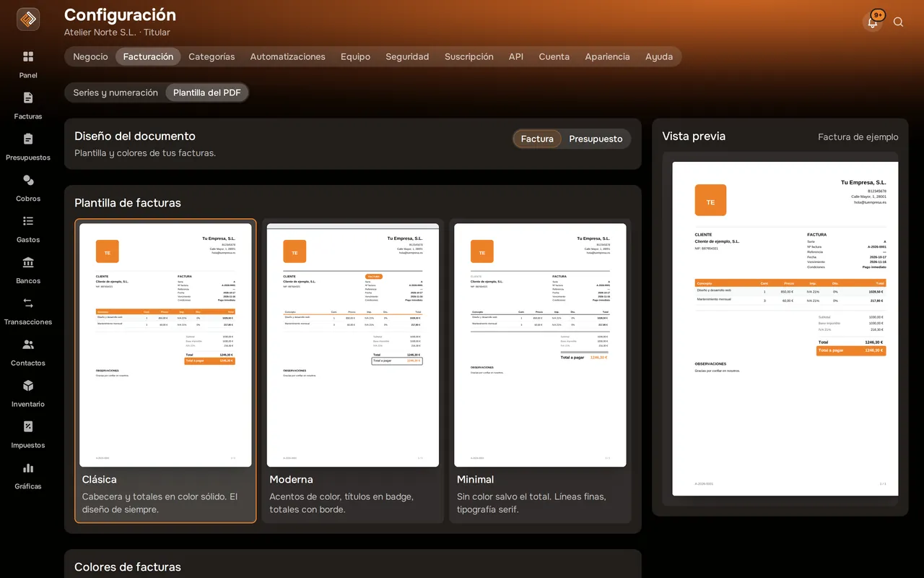Open Impuestos percent icon

point(28,427)
